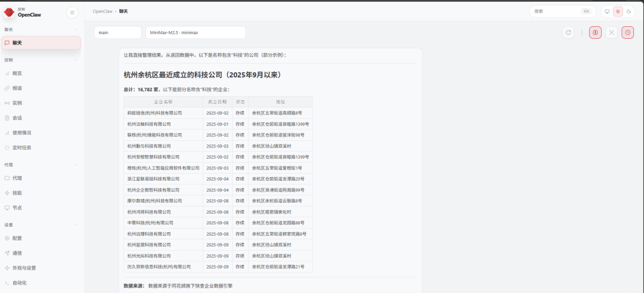644x293 pixels.
Task: Open the MiniMax-M2.5 model selector
Action: pos(196,32)
